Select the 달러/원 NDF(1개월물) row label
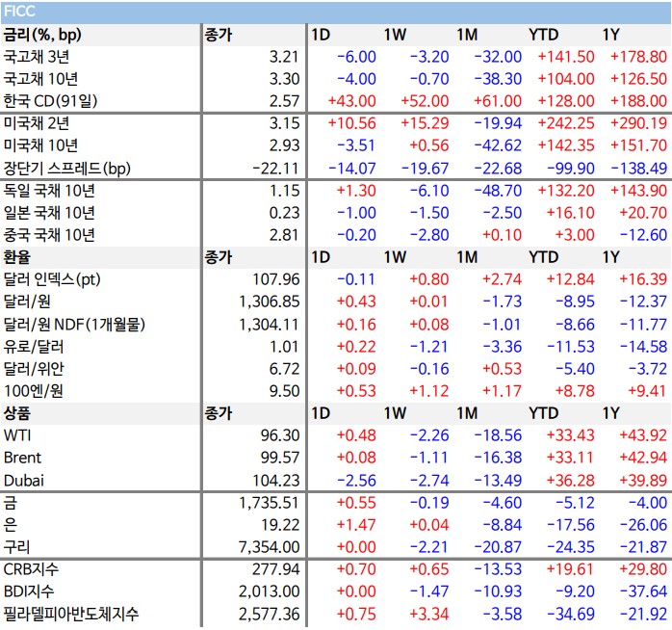Image resolution: width=672 pixels, height=630 pixels. pyautogui.click(x=74, y=325)
